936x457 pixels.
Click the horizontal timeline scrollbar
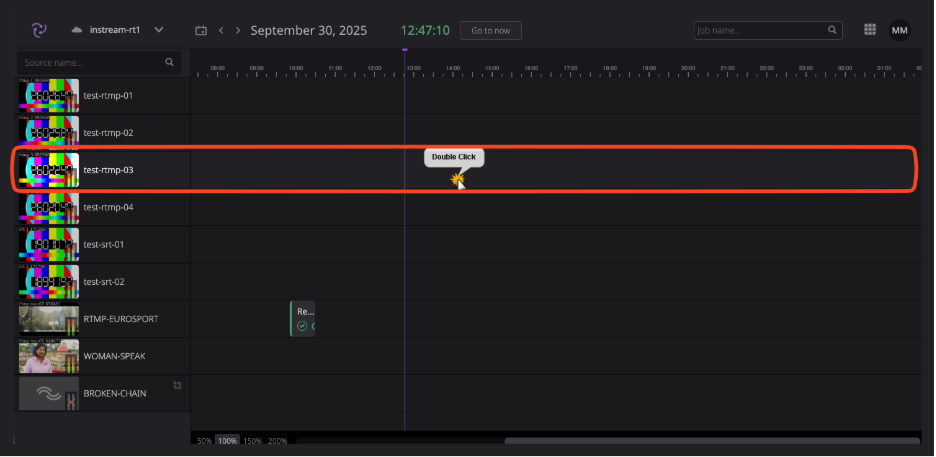[x=712, y=441]
